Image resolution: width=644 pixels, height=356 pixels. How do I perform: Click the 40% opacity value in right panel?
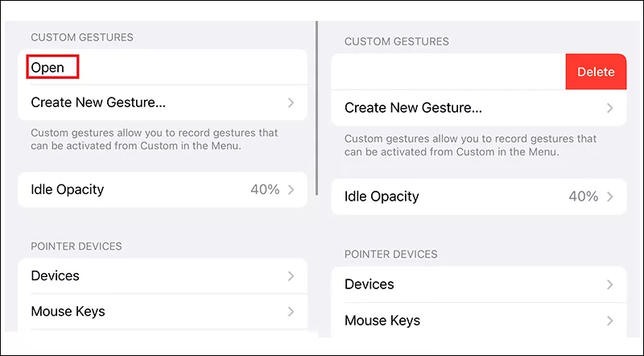583,197
